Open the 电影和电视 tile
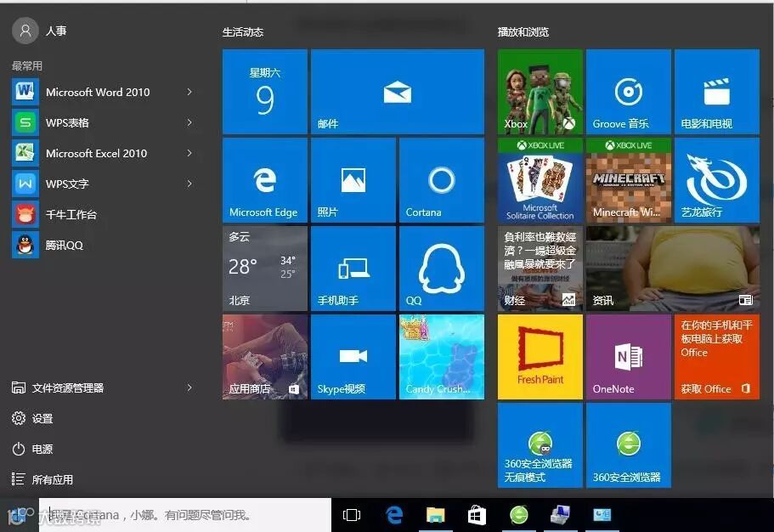Viewport: 774px width, 532px height. point(717,92)
